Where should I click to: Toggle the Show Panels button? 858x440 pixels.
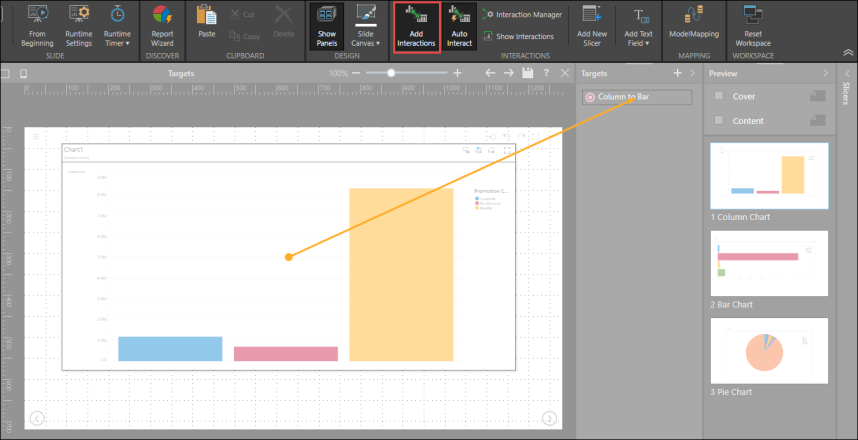pyautogui.click(x=327, y=27)
